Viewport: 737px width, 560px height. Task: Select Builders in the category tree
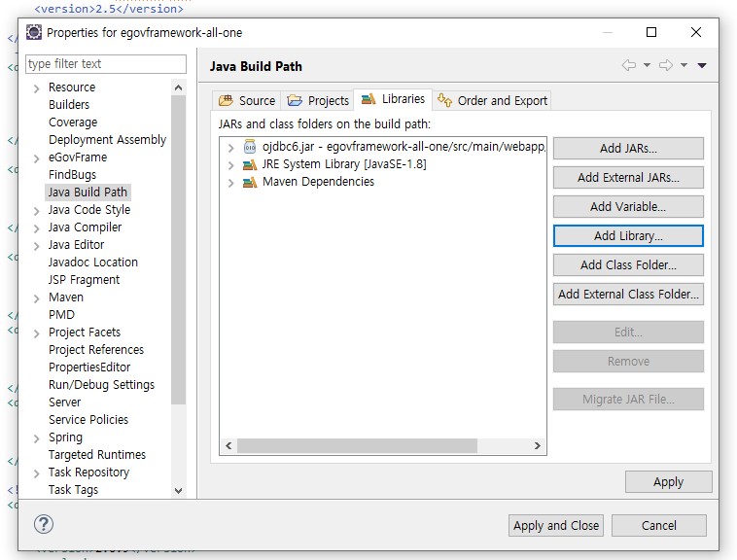[69, 105]
